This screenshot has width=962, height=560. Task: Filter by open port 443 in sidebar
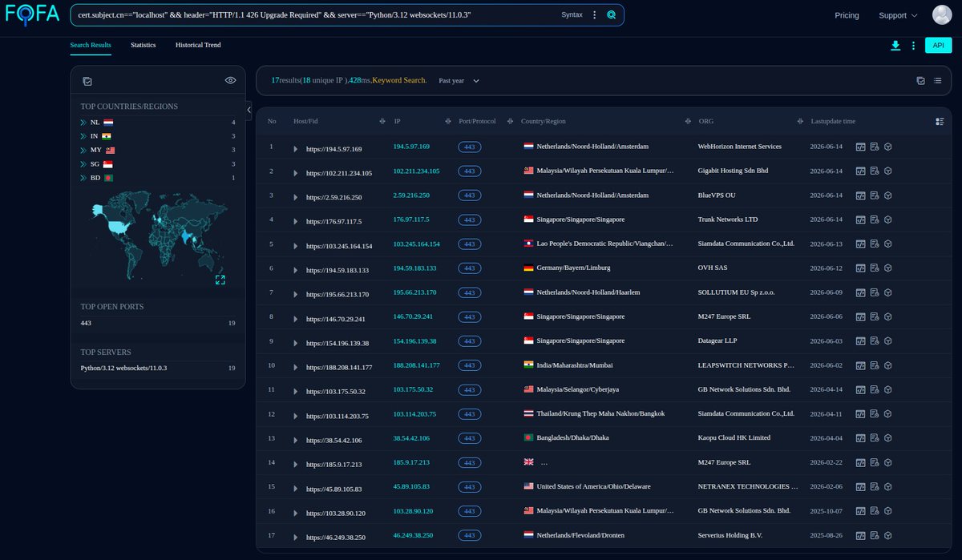click(x=158, y=323)
